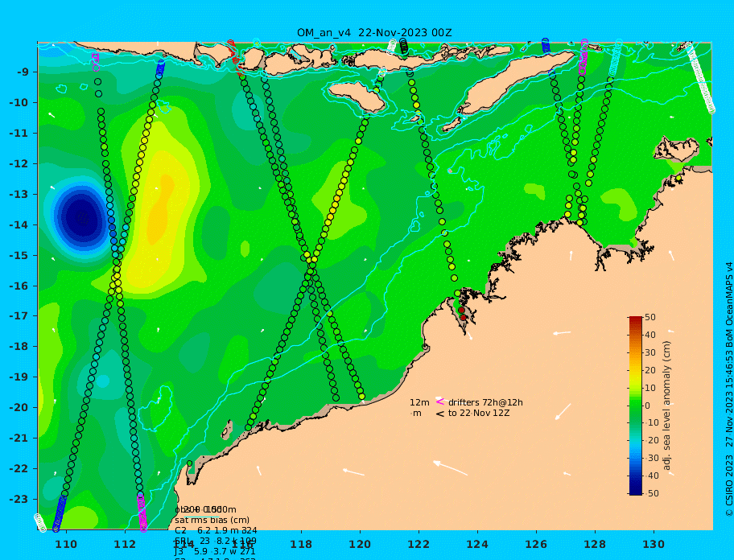
Task: Click the '-23' latitude axis label
Action: (19, 499)
